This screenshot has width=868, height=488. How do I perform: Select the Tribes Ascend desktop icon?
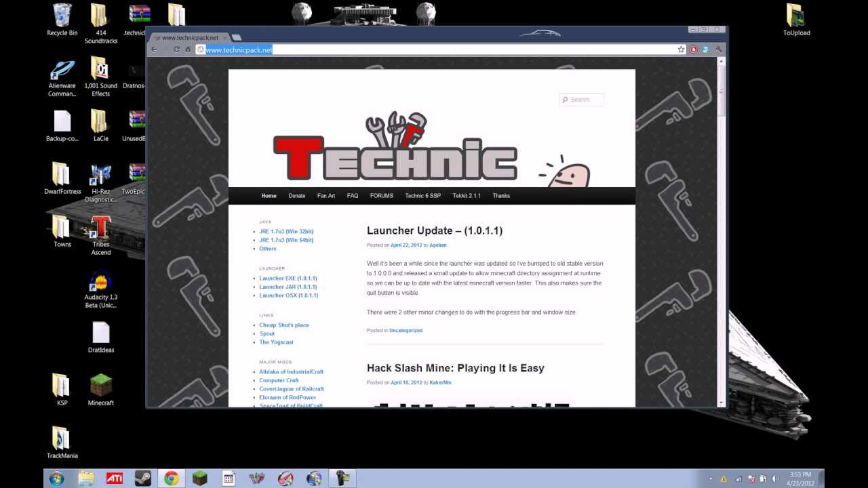point(100,235)
